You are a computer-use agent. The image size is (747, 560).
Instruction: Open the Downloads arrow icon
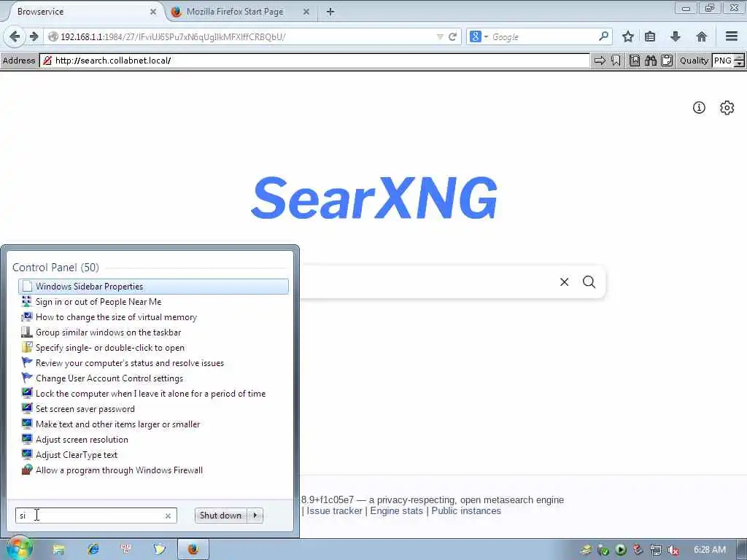pyautogui.click(x=676, y=36)
